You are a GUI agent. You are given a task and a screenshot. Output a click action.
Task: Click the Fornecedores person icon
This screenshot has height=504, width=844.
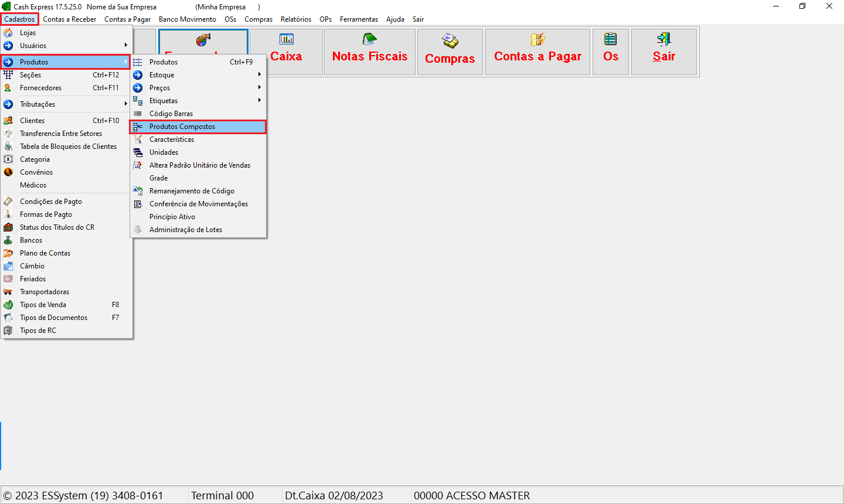click(x=8, y=88)
